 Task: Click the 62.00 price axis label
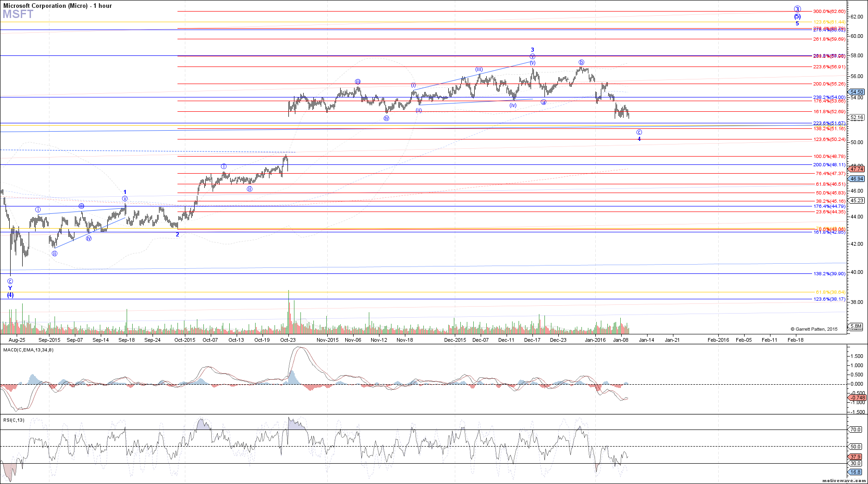coord(856,17)
